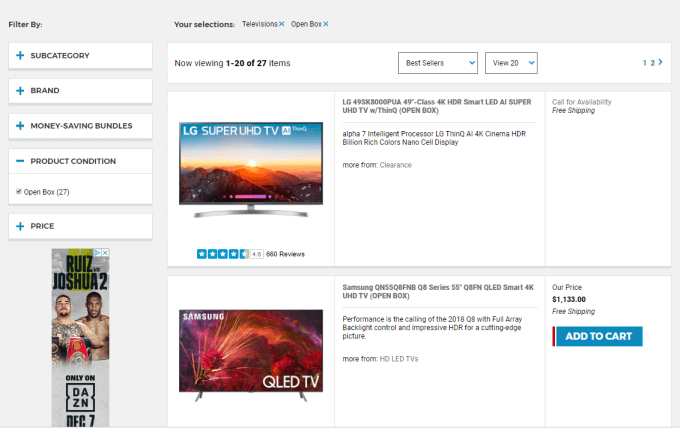Select results page 1
The width and height of the screenshot is (680, 428).
[644, 63]
